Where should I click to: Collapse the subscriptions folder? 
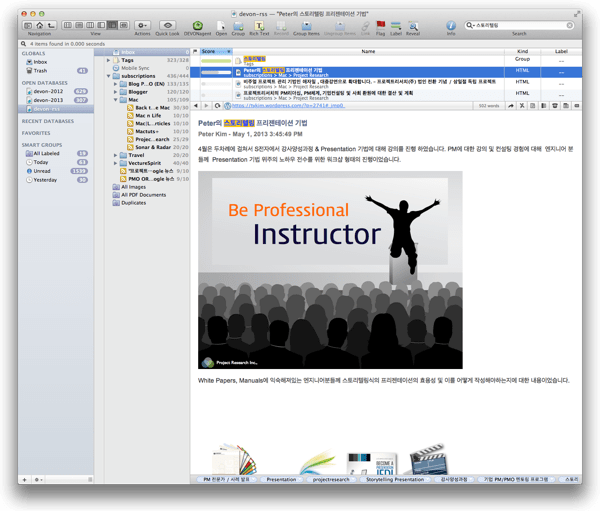(110, 76)
